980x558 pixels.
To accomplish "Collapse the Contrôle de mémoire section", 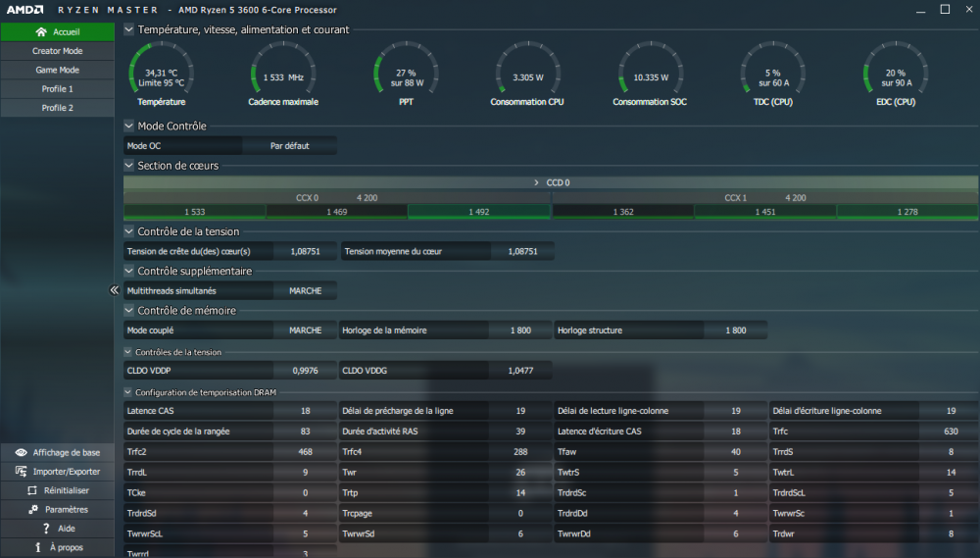I will 129,311.
